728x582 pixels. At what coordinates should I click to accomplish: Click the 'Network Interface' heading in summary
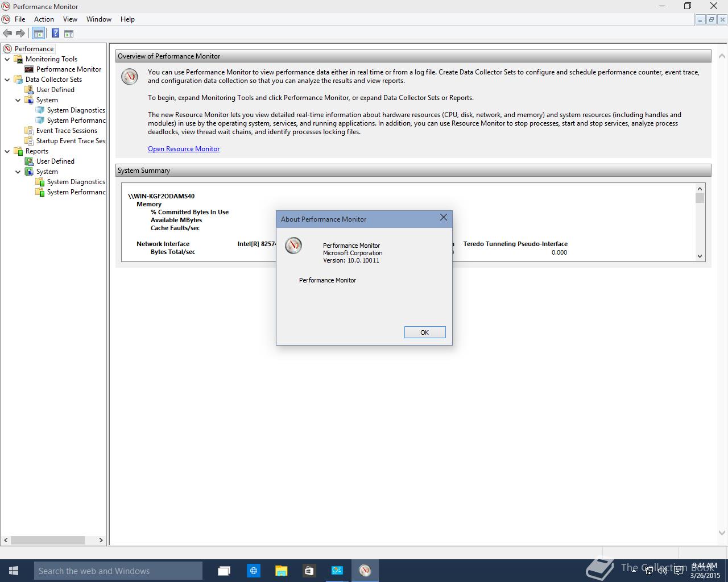[163, 244]
